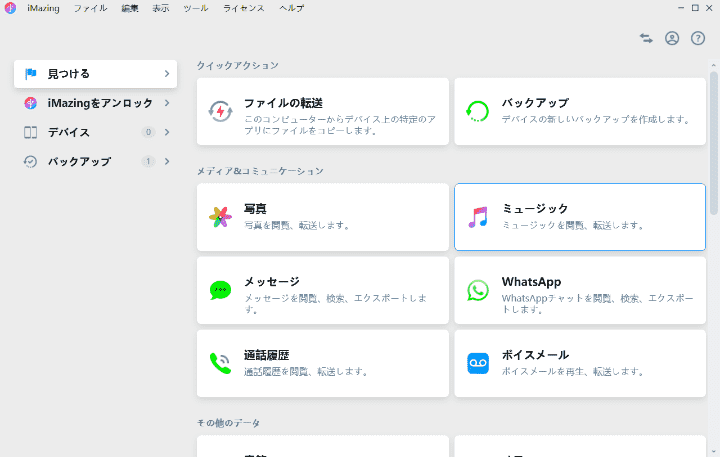
Task: Open the ミュージック card title
Action: [535, 209]
